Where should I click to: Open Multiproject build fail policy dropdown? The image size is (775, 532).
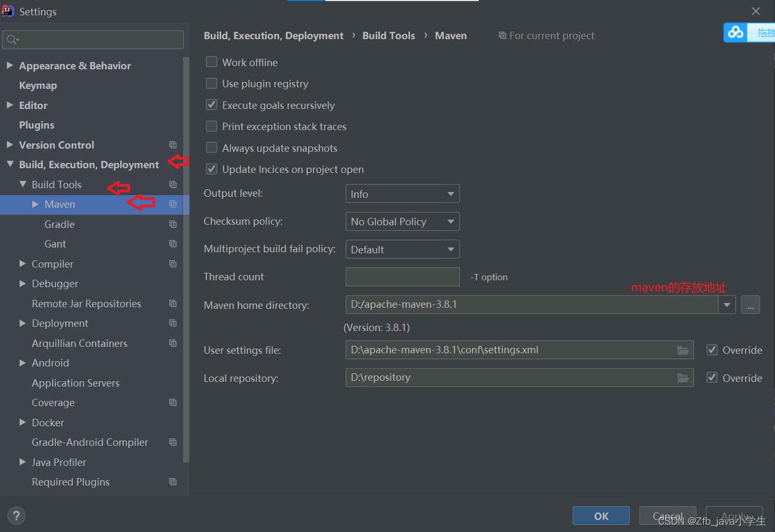(403, 249)
